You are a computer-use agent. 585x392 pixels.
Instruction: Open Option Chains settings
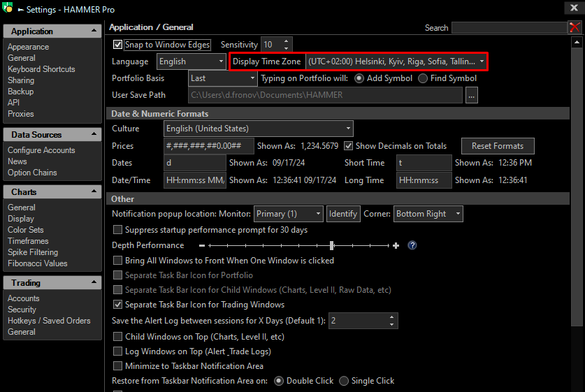click(x=32, y=173)
